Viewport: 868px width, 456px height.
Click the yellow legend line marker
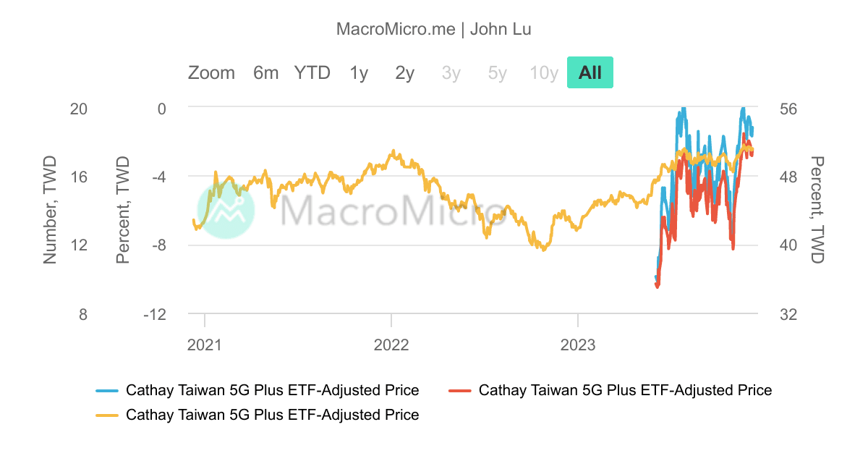106,415
